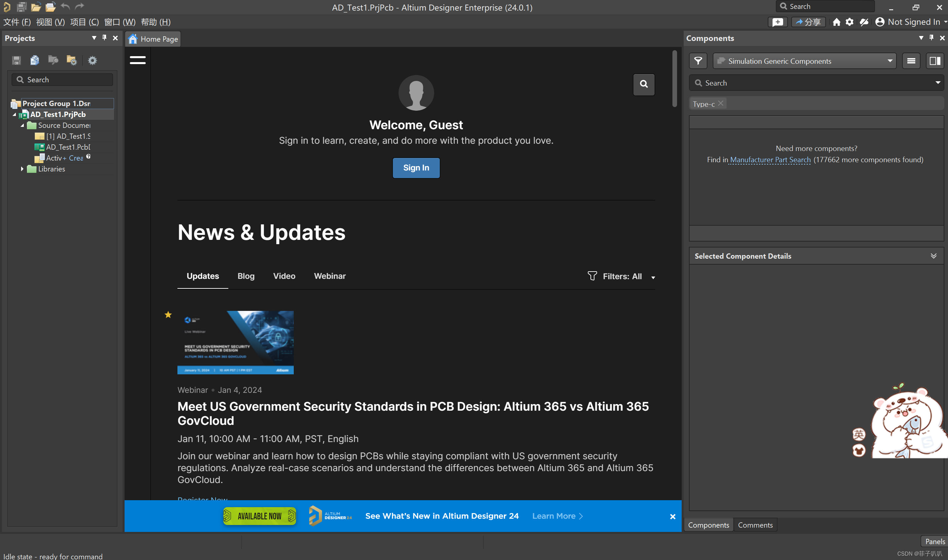Screen dimensions: 948x560
Task: Click the Home icon in top-right toolbar
Action: pos(836,22)
